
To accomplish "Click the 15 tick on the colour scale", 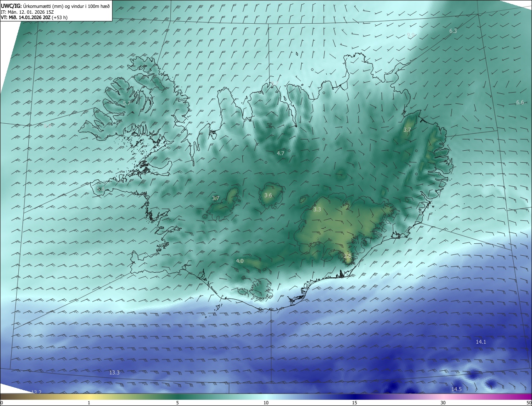I will coord(355,403).
